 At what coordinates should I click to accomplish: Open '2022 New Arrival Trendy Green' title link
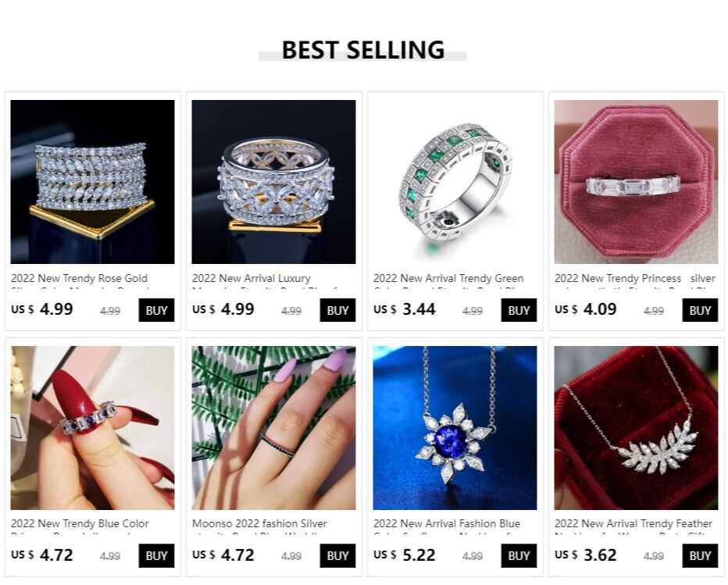448,279
